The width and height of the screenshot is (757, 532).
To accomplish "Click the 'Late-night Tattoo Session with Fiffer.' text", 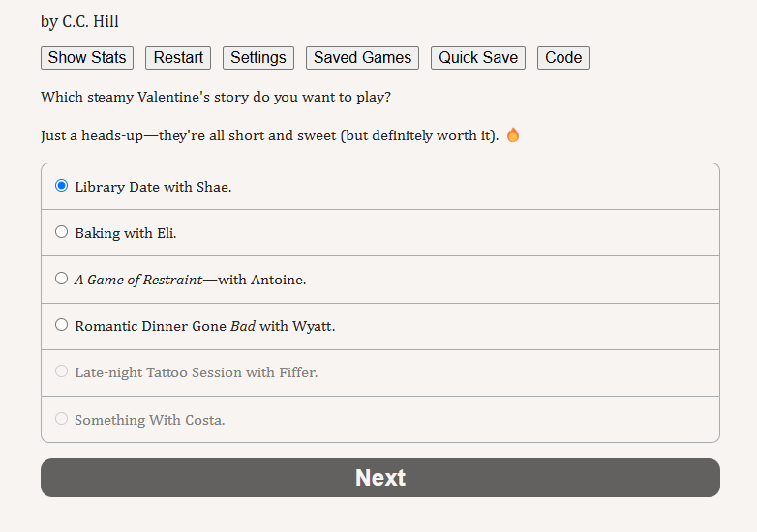I will coord(196,372).
